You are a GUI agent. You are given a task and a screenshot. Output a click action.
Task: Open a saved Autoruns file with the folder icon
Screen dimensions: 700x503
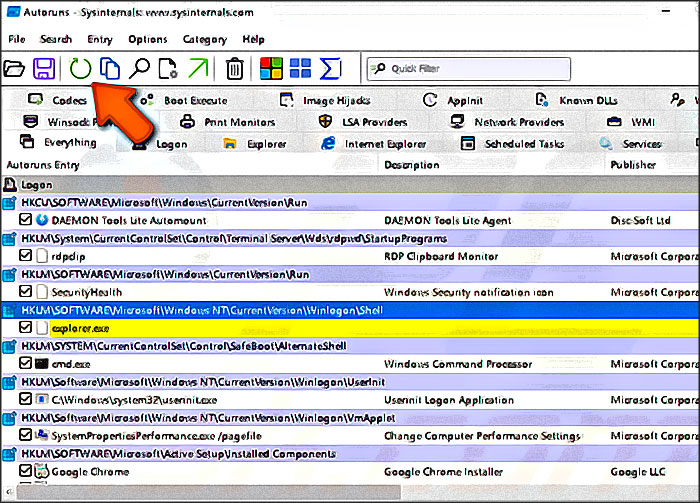14,69
